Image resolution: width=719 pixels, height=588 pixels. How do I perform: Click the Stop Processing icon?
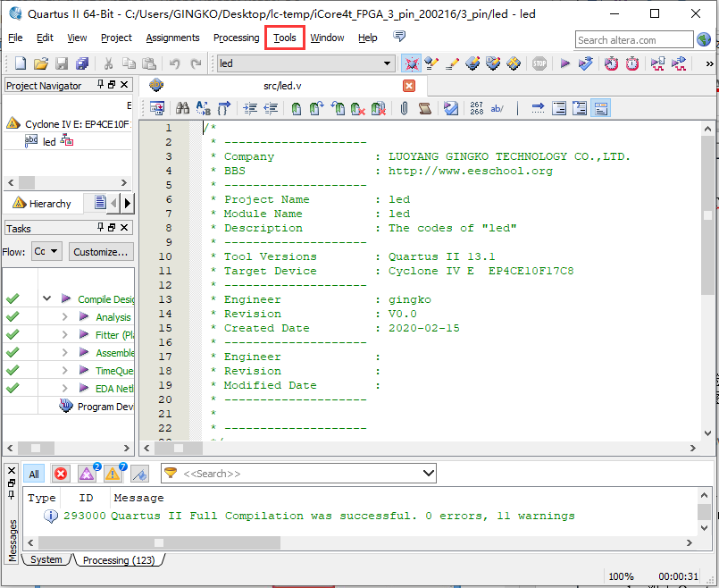539,63
